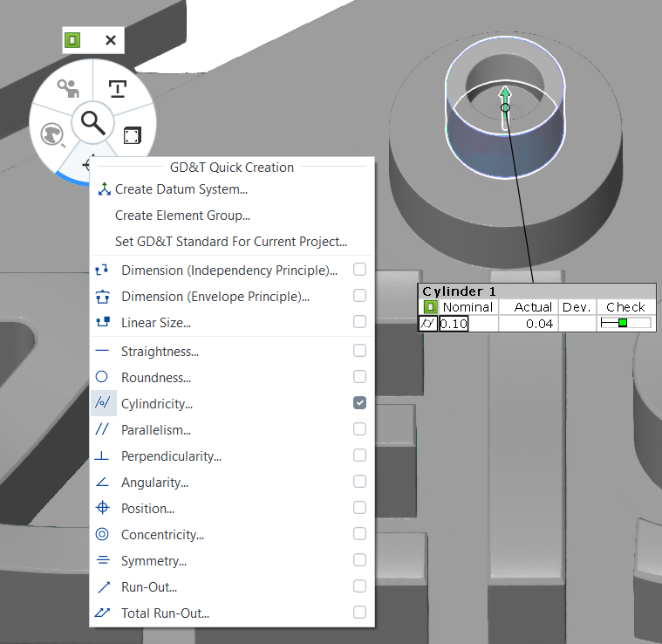The image size is (662, 644).
Task: Toggle the Dimension (Independency Principle) checkbox
Action: (359, 270)
